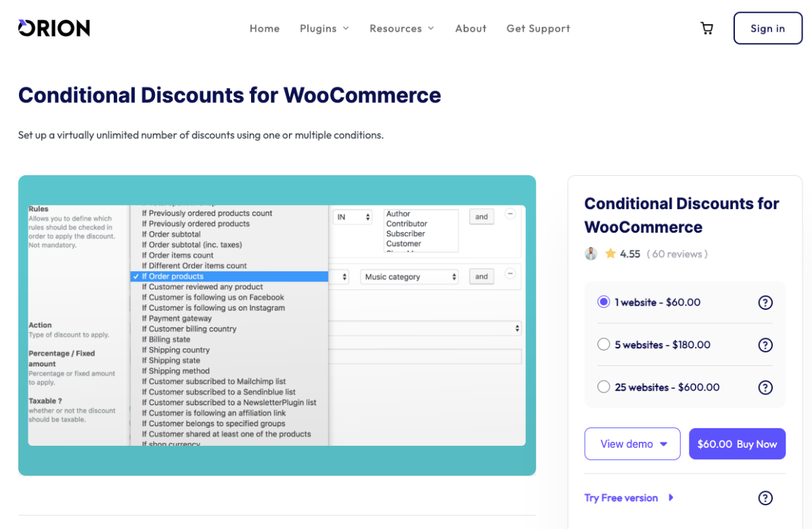Select the 1 website - $60.00 option
The width and height of the screenshot is (812, 529).
tap(604, 302)
